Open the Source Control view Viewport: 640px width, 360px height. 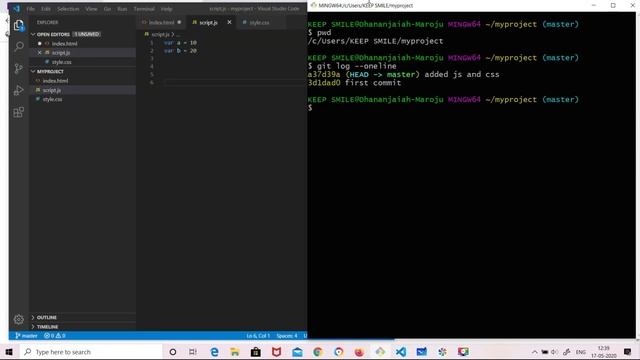click(x=18, y=68)
